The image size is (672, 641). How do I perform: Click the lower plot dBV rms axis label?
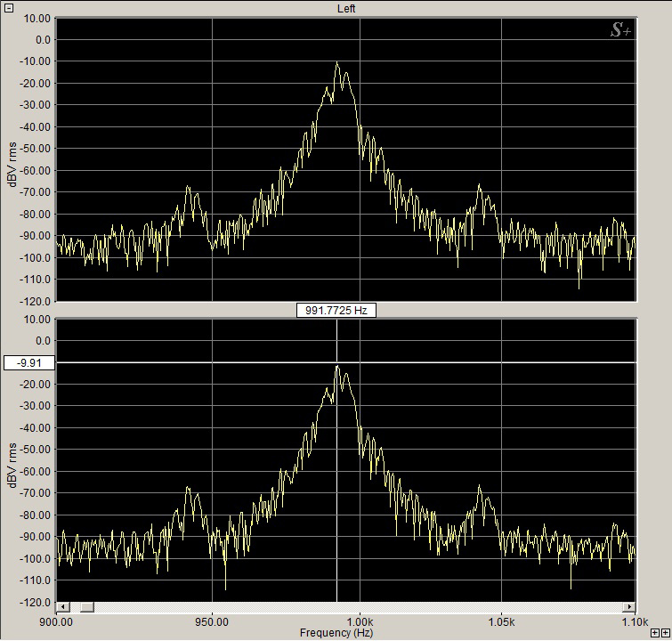pyautogui.click(x=12, y=461)
